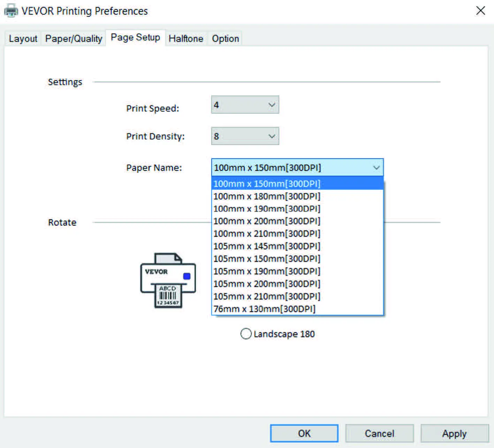Apply the printing preferences

pos(454,433)
